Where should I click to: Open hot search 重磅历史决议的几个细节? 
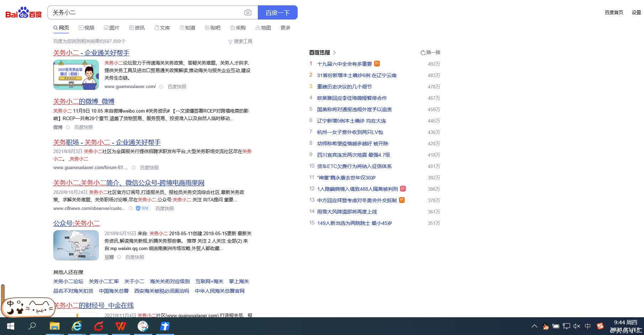[345, 87]
